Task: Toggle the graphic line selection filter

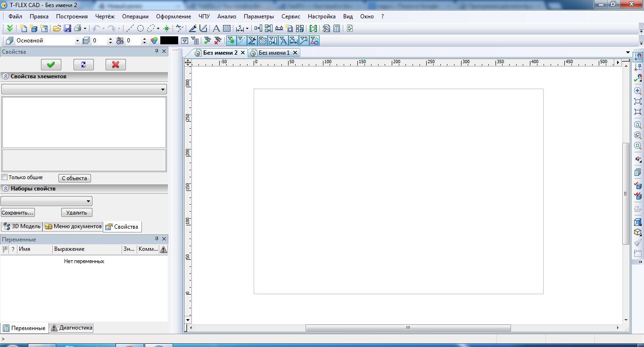Action: click(x=252, y=41)
